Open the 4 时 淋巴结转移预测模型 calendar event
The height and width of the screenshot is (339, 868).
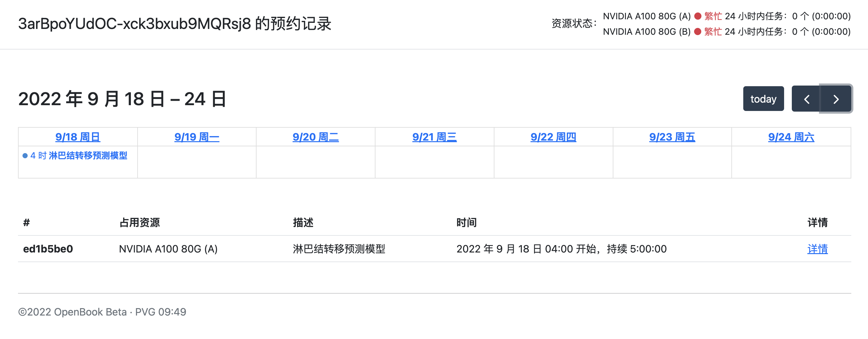75,155
